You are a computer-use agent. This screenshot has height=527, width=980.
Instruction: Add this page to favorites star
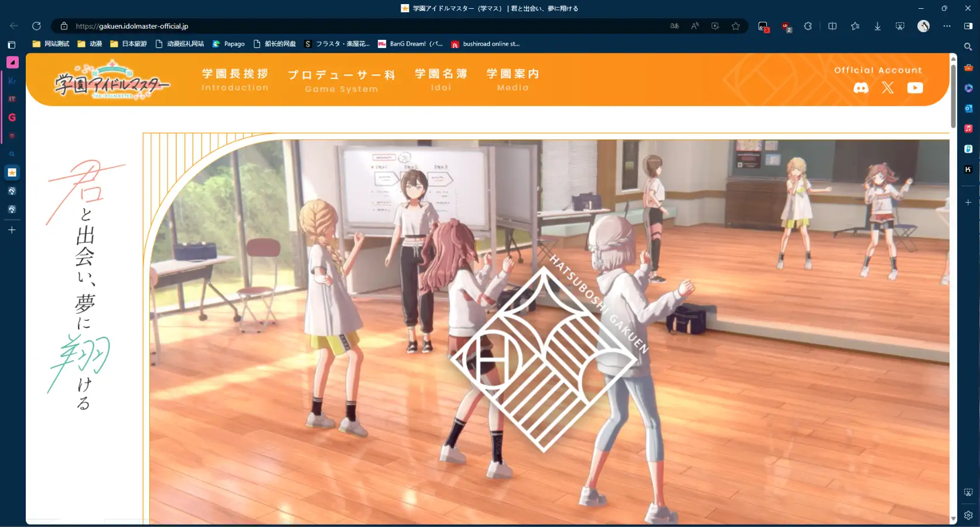(736, 26)
